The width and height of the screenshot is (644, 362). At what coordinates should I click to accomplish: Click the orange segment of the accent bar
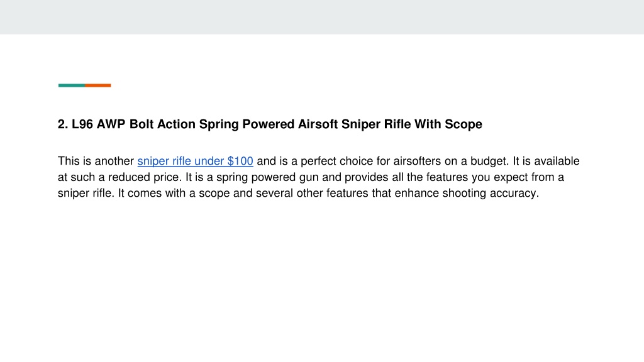(97, 85)
